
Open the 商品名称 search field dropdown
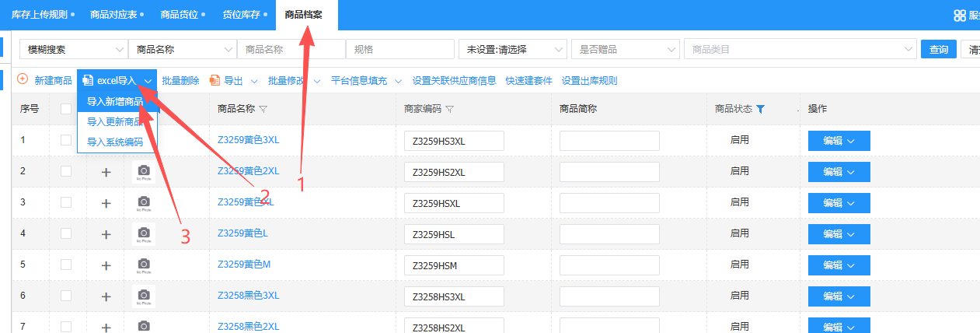183,49
